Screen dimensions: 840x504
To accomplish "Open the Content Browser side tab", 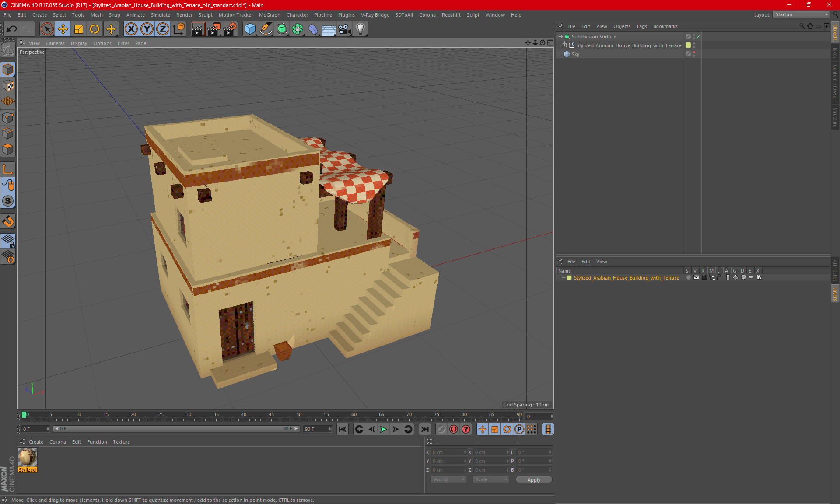I will pos(835,82).
